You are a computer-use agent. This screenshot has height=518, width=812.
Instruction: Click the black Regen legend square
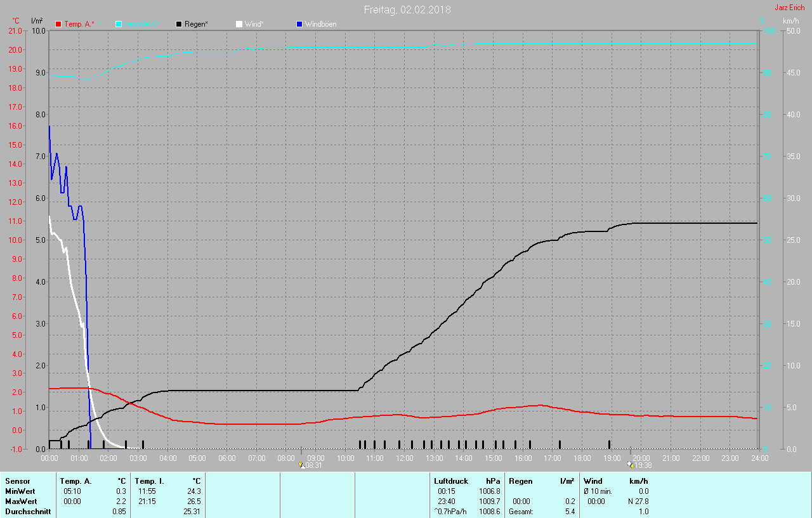pos(179,24)
